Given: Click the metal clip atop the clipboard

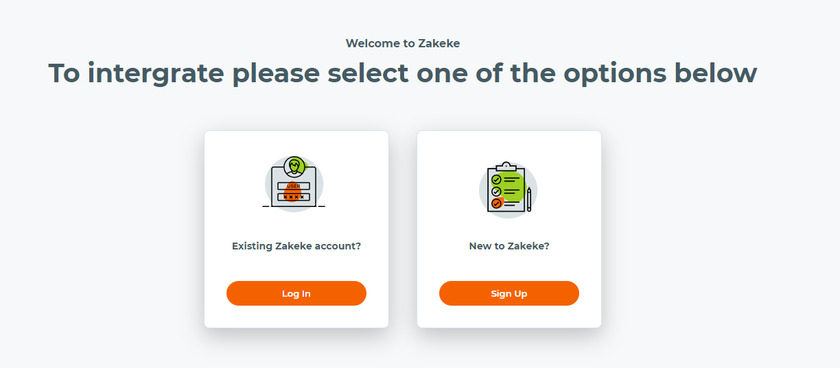Looking at the screenshot, I should click(506, 167).
